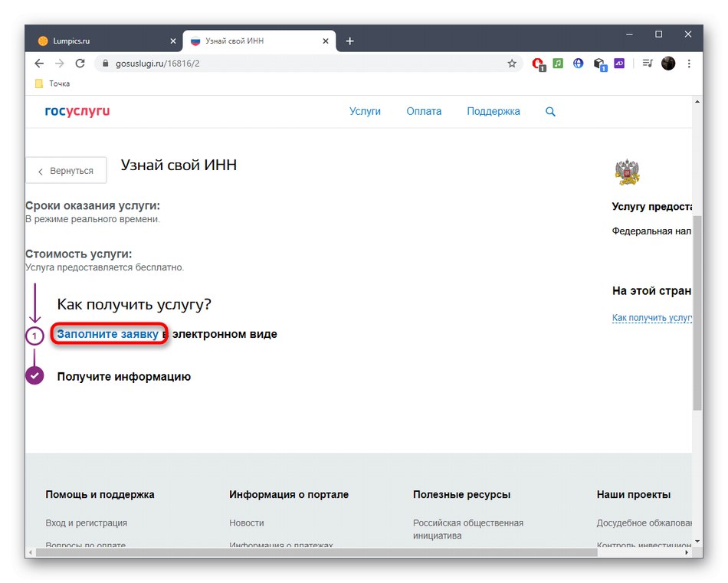Click the vertical scrollbar thumb
Viewport: 728px width, 583px height.
coord(697,313)
